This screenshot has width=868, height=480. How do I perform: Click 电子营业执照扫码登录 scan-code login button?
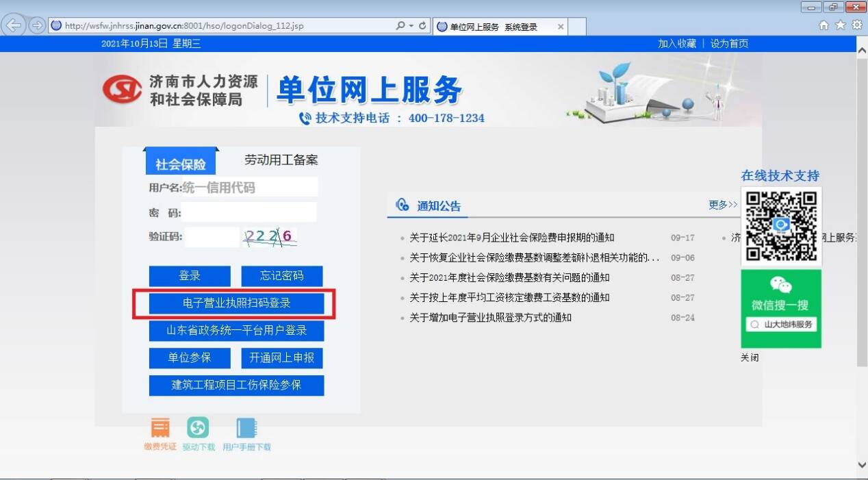[235, 303]
